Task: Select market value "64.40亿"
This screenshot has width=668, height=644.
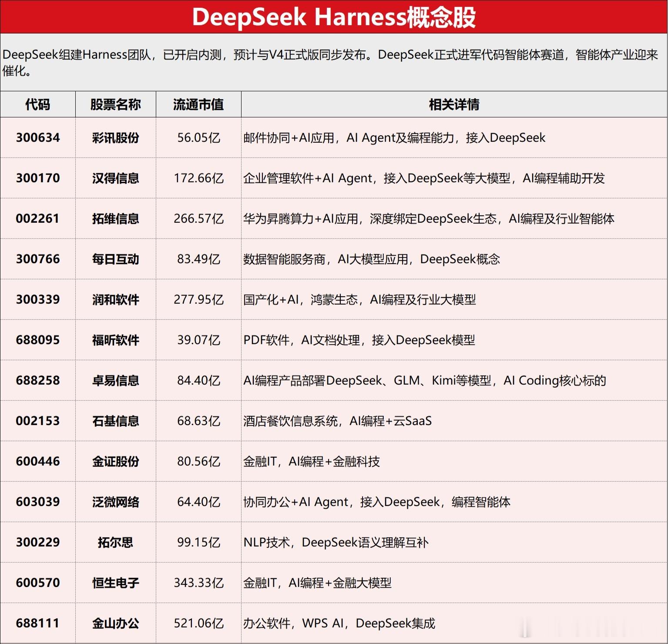Action: coord(199,502)
